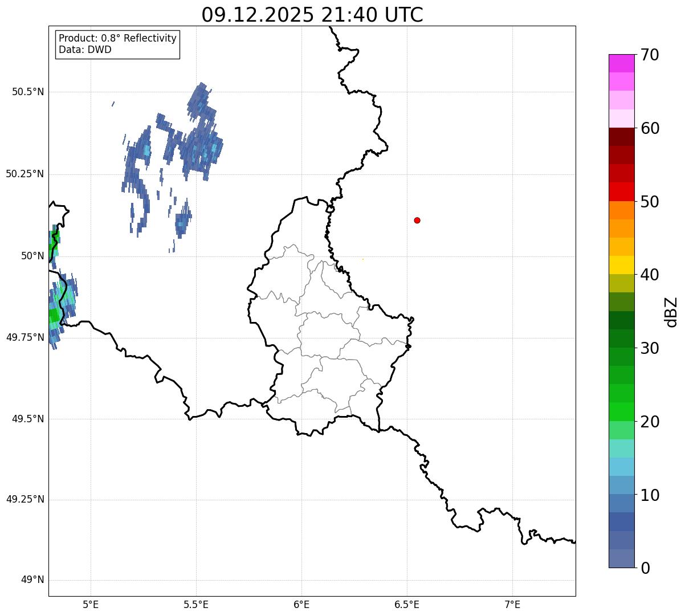Click the turquoise colorbar segment below 20
Viewport: 685px width, 616px height.
[x=622, y=448]
